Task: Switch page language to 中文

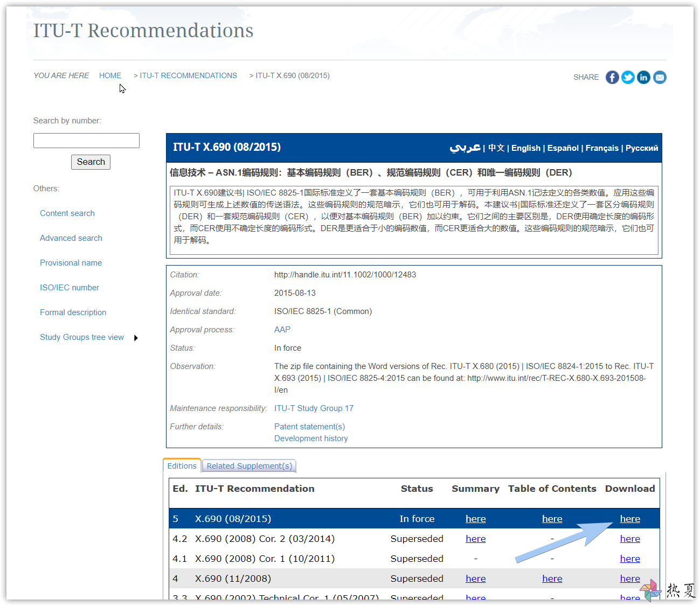Action: click(496, 148)
